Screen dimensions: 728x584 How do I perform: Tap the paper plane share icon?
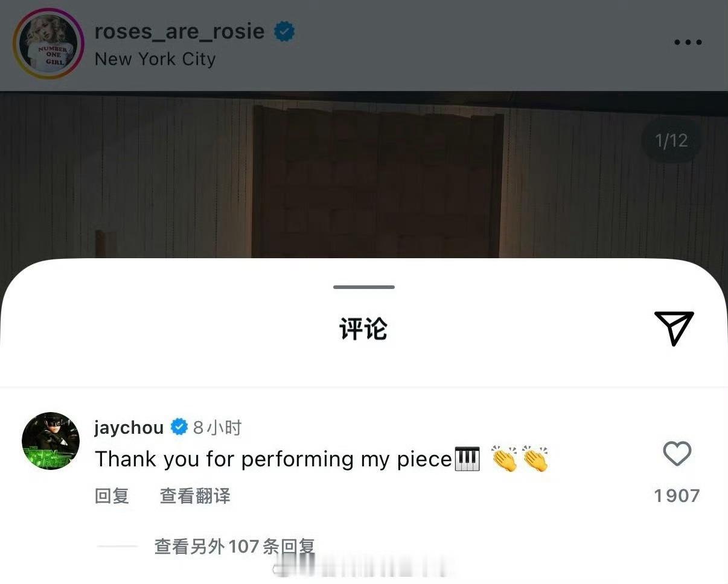pos(674,328)
